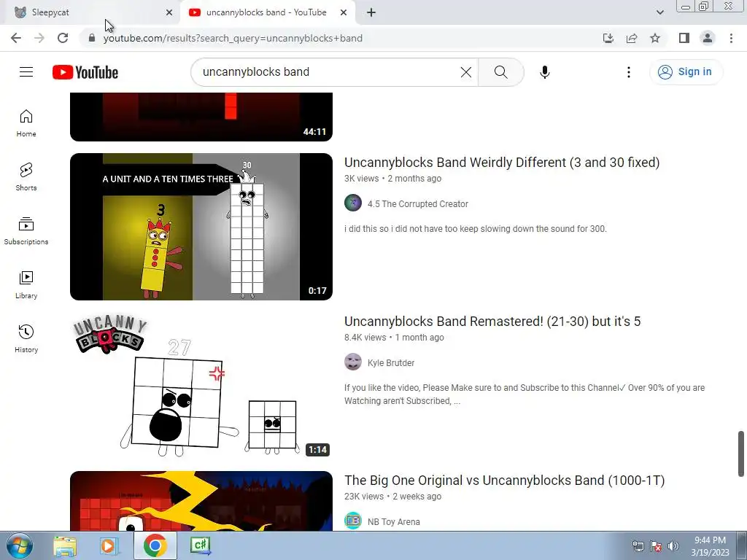This screenshot has height=560, width=747.
Task: Click channel name NB Toy Arena
Action: click(393, 522)
